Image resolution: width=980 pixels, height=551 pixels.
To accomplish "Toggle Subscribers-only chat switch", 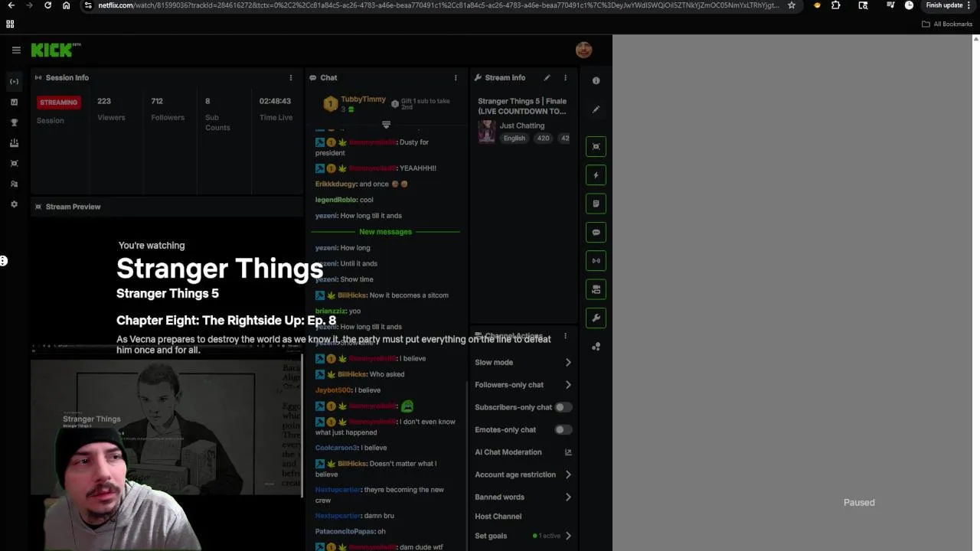I will click(x=563, y=407).
